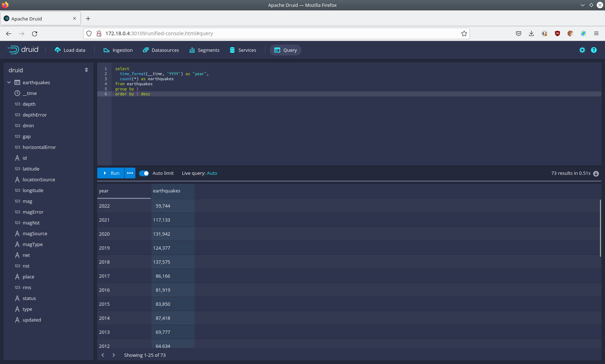
Task: Collapse the earthquakes table tree
Action: click(x=9, y=82)
